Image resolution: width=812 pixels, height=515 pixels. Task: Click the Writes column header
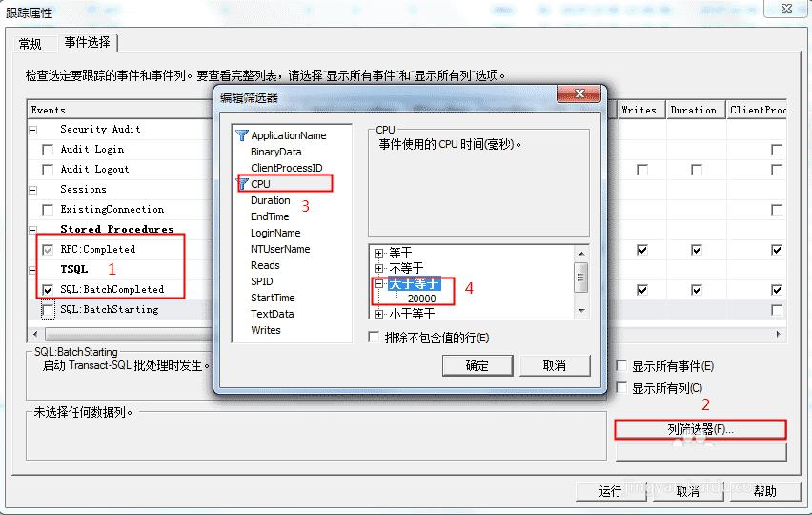pos(641,110)
